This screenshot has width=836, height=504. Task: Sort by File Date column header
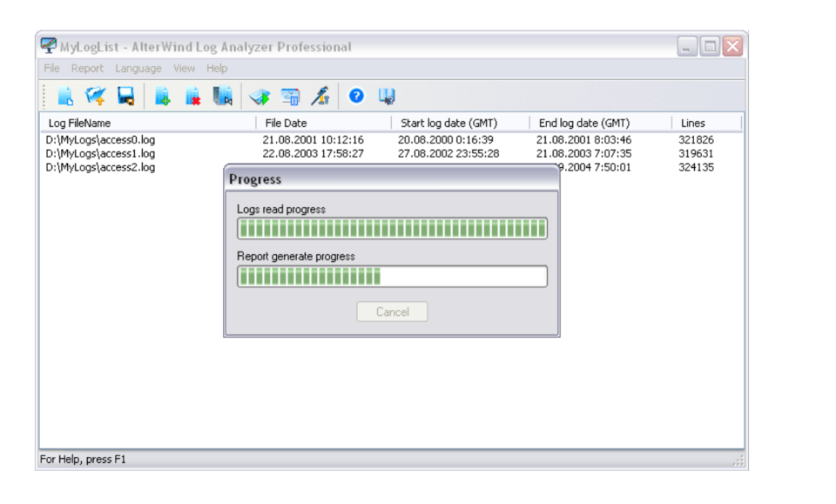(324, 123)
